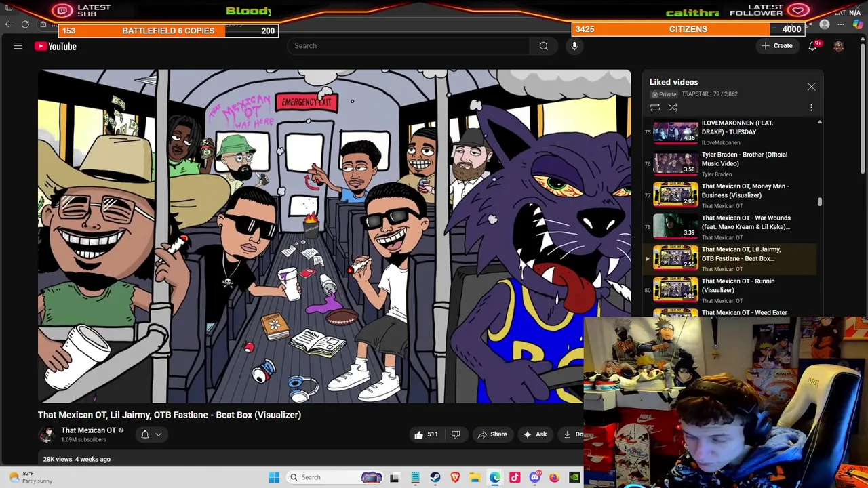Click the Windows taskbar search box
The height and width of the screenshot is (488, 868).
pyautogui.click(x=335, y=477)
